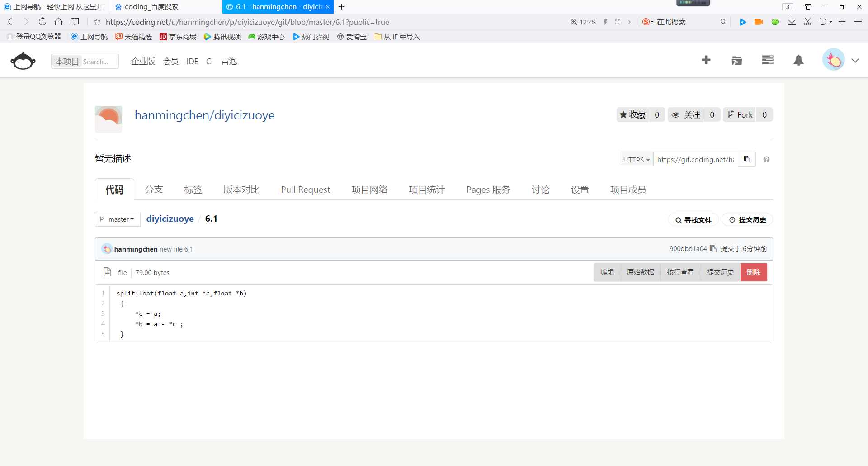Click the hanmingchen commit author link
This screenshot has width=868, height=466.
[x=136, y=249]
